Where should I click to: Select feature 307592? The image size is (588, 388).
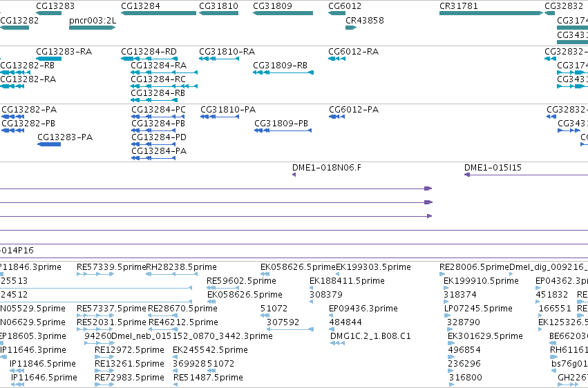coord(290,330)
